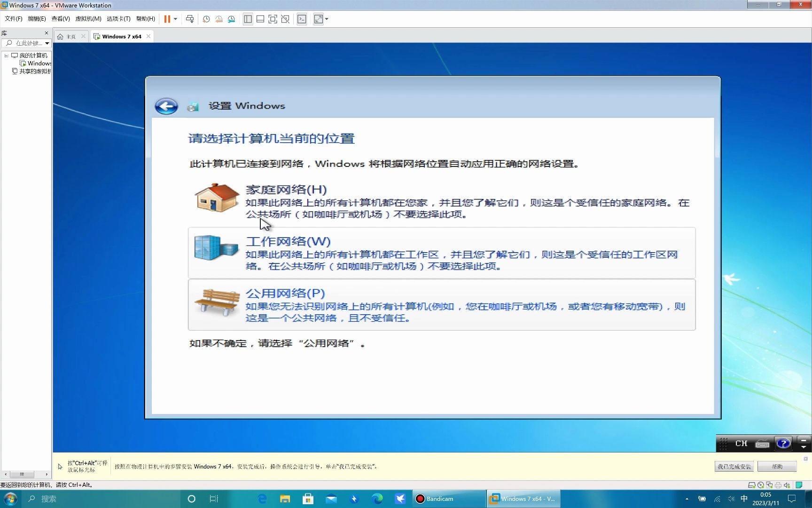812x508 pixels.
Task: Show hidden tray icons arrow
Action: click(687, 499)
